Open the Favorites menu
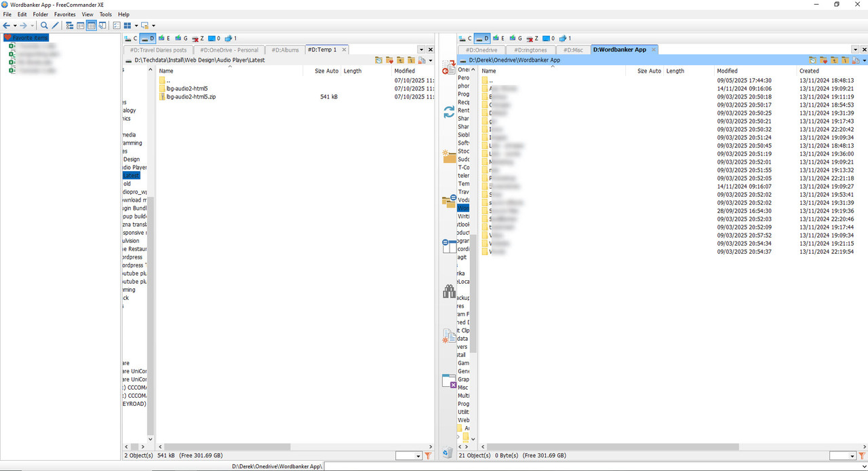868x471 pixels. coord(65,14)
